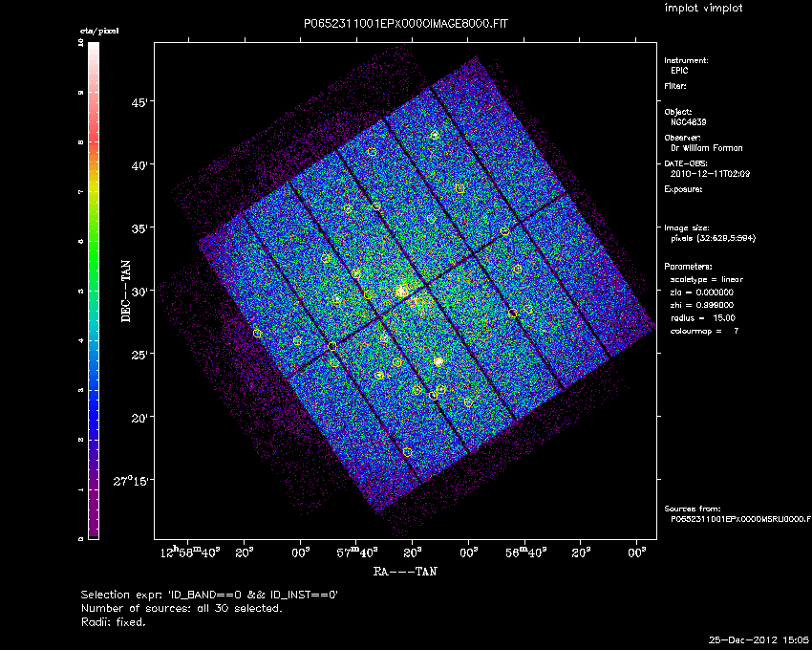Click the 'scaletype = linear' parameter
The width and height of the screenshot is (812, 650).
(706, 279)
